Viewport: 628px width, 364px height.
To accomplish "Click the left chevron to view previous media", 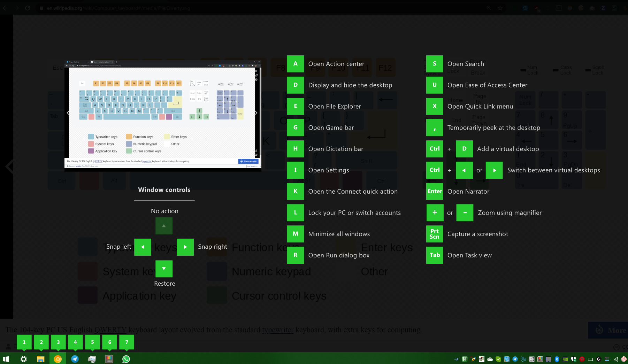I will point(68,113).
